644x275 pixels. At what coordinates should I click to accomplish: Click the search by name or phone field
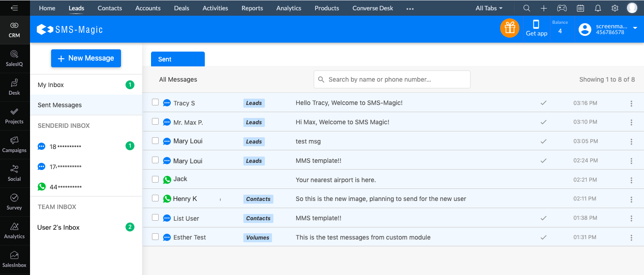(x=392, y=79)
